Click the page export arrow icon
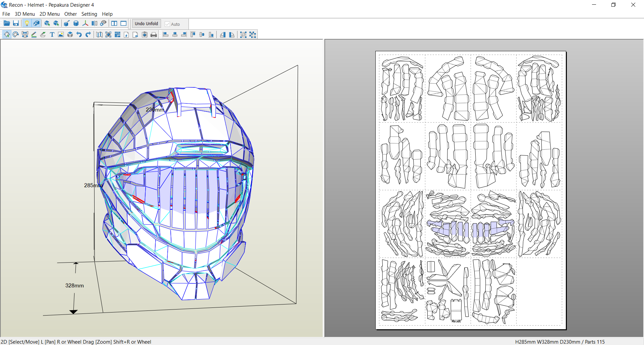 click(136, 34)
